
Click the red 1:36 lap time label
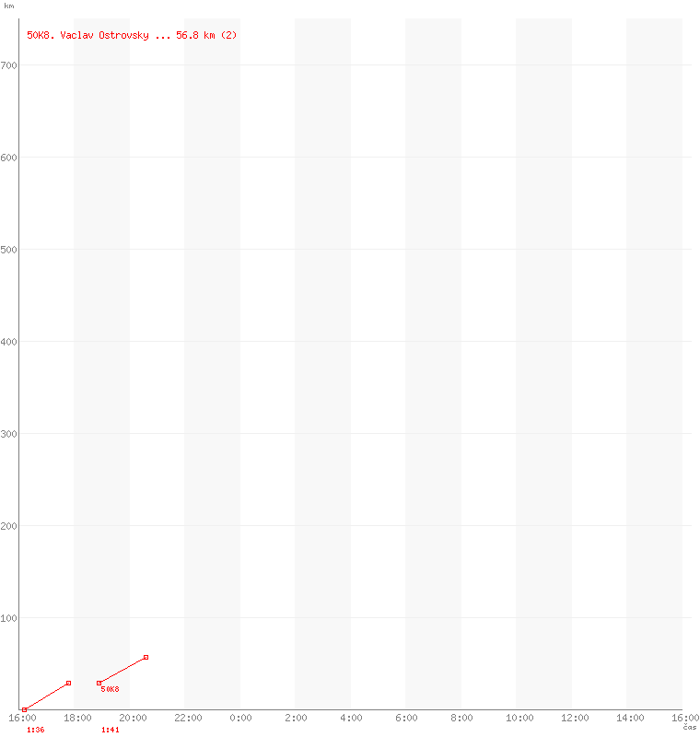click(35, 730)
